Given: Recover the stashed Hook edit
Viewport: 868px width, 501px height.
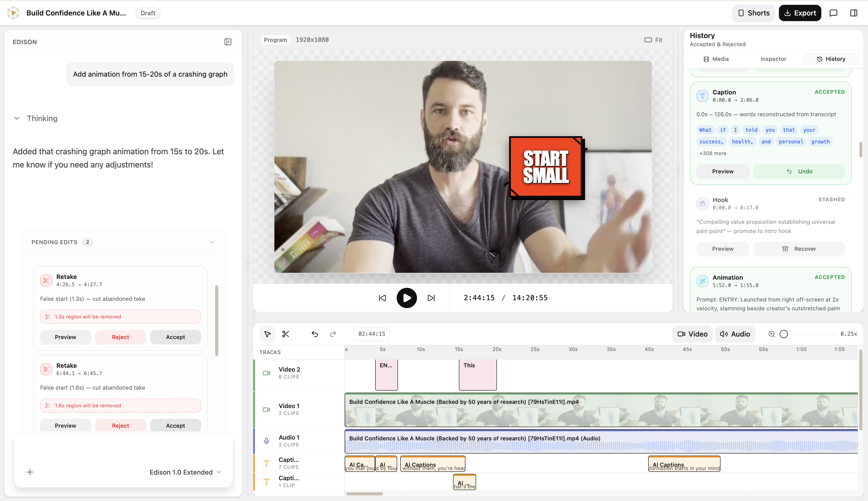Looking at the screenshot, I should click(x=799, y=249).
